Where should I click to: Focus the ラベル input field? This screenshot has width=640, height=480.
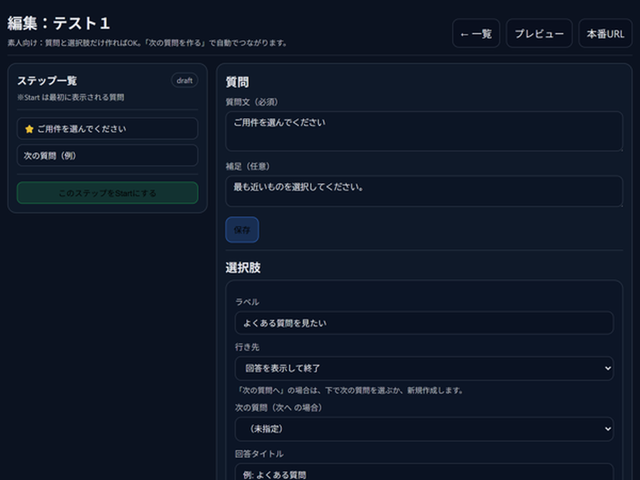click(x=424, y=323)
